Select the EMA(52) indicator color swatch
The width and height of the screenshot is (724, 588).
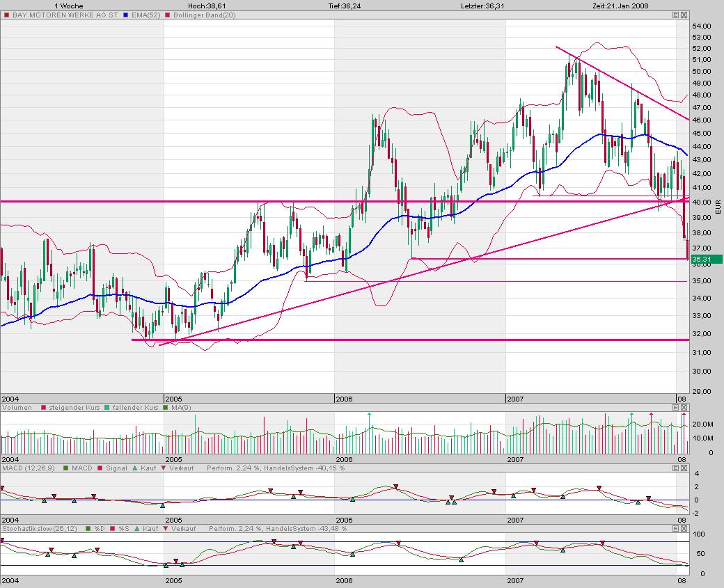124,15
